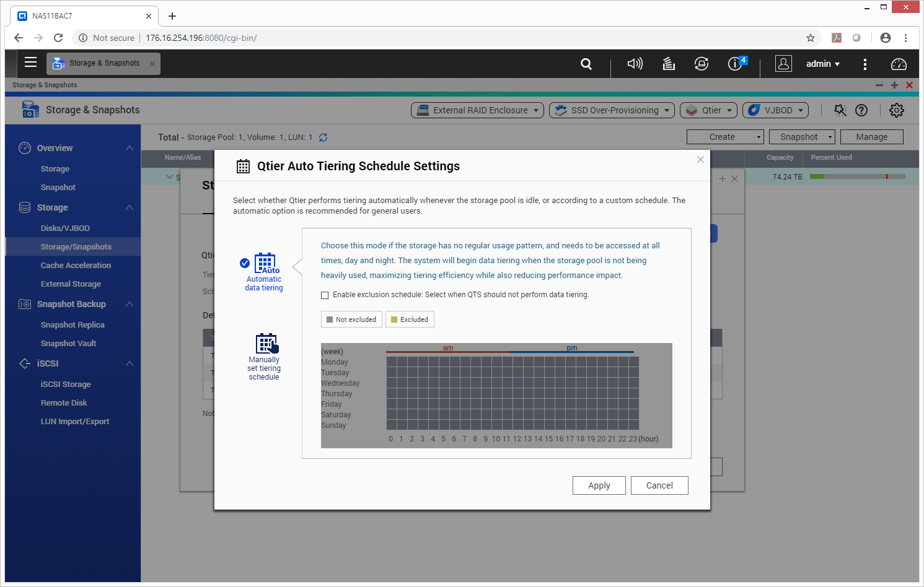Enable exclusion schedule checkbox
Image resolution: width=924 pixels, height=587 pixels.
(x=325, y=295)
